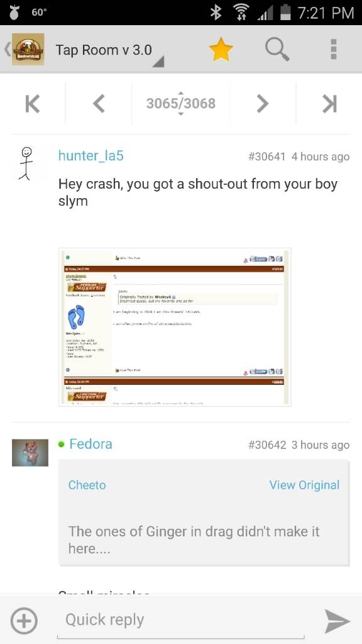The width and height of the screenshot is (362, 644).
Task: Open the three-dot overflow menu
Action: pos(334,49)
